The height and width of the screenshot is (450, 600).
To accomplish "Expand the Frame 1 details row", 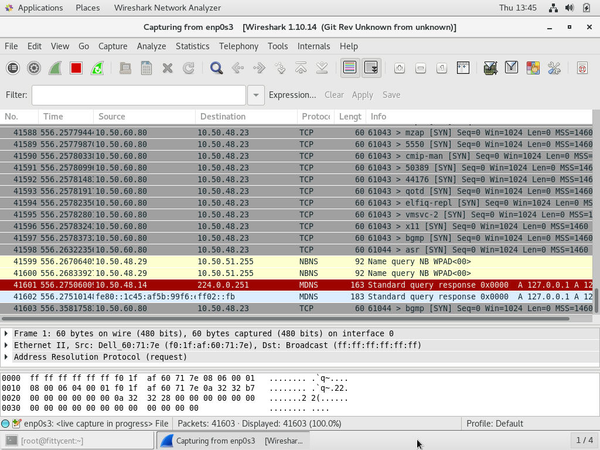I will [x=6, y=333].
